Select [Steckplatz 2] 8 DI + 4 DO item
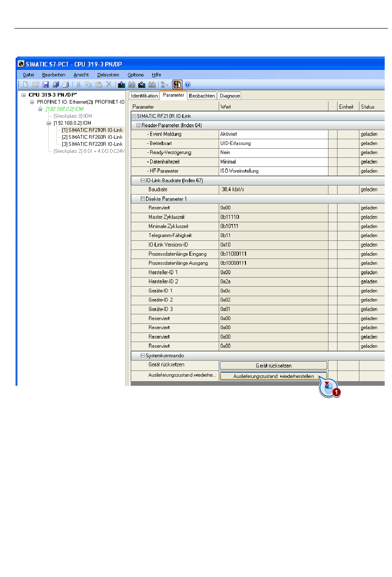The image size is (392, 577). (89, 151)
